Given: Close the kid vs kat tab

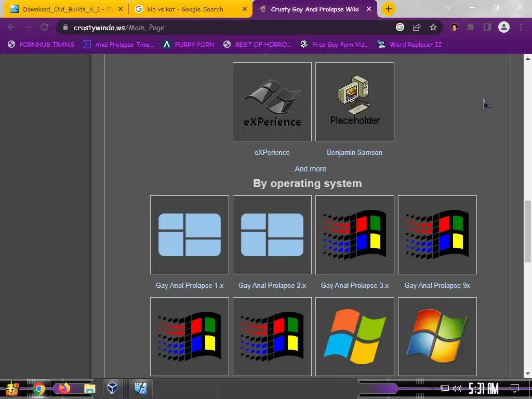Looking at the screenshot, I should 245,9.
